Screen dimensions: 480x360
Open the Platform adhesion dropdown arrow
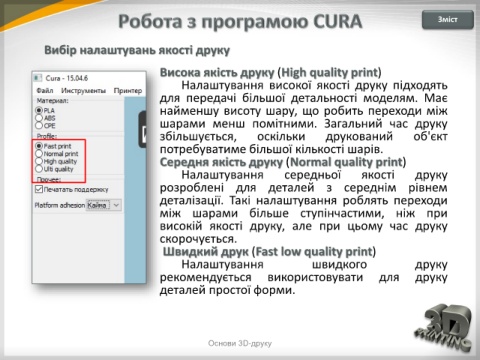pos(116,205)
